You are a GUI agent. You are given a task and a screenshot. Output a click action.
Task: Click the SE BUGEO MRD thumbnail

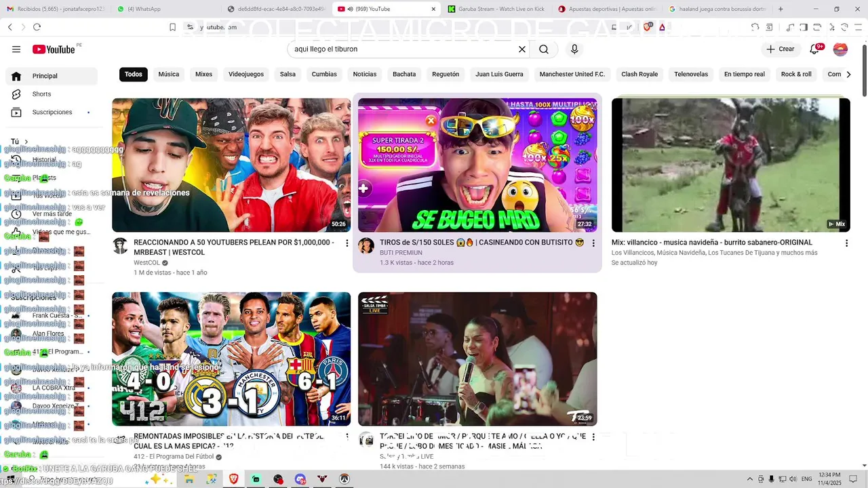[477, 165]
